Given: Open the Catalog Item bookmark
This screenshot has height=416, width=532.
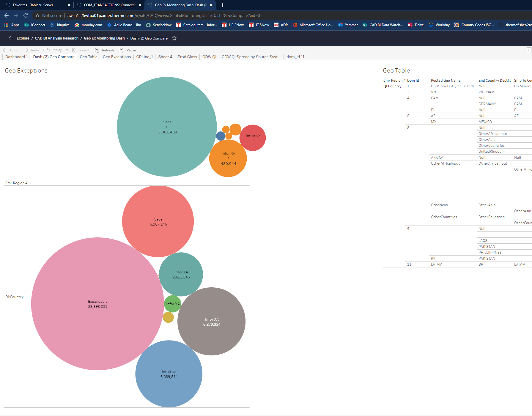Looking at the screenshot, I should (x=197, y=25).
